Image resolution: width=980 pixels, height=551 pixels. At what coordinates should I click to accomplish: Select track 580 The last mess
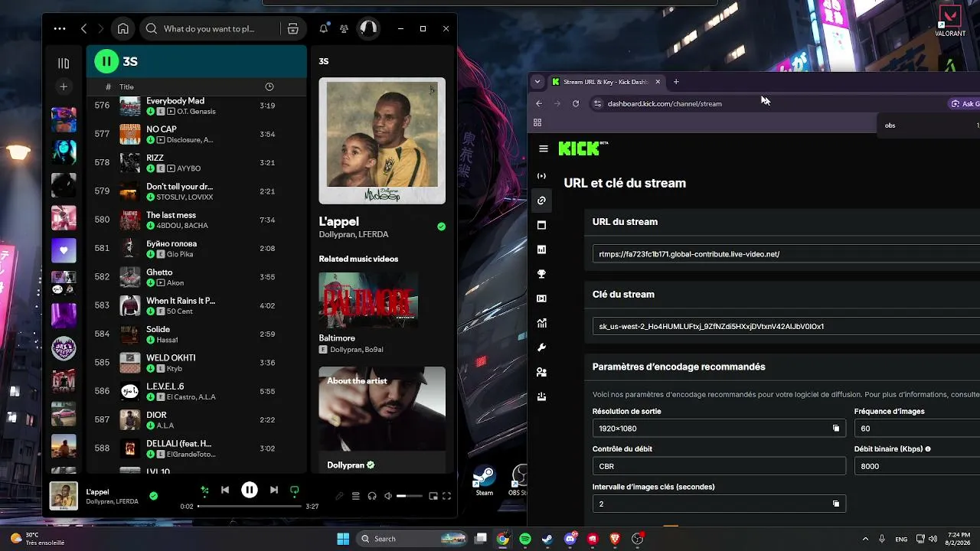tap(198, 220)
